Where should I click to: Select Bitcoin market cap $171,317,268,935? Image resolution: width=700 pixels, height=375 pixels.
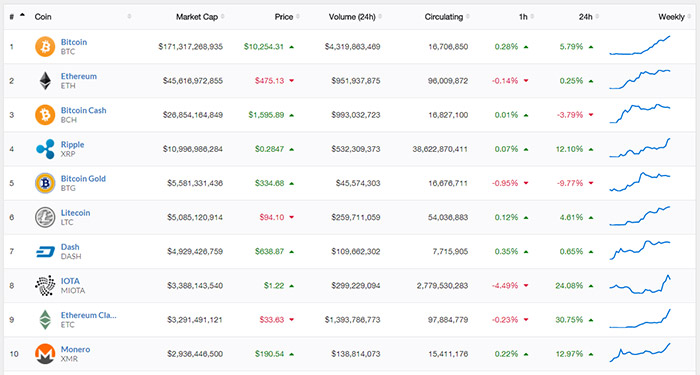[x=191, y=46]
